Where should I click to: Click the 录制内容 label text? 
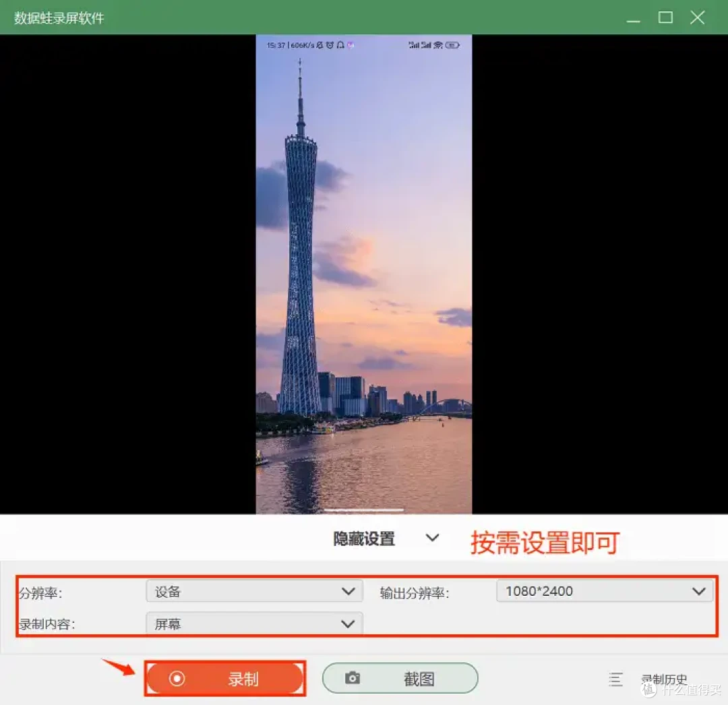click(x=47, y=624)
